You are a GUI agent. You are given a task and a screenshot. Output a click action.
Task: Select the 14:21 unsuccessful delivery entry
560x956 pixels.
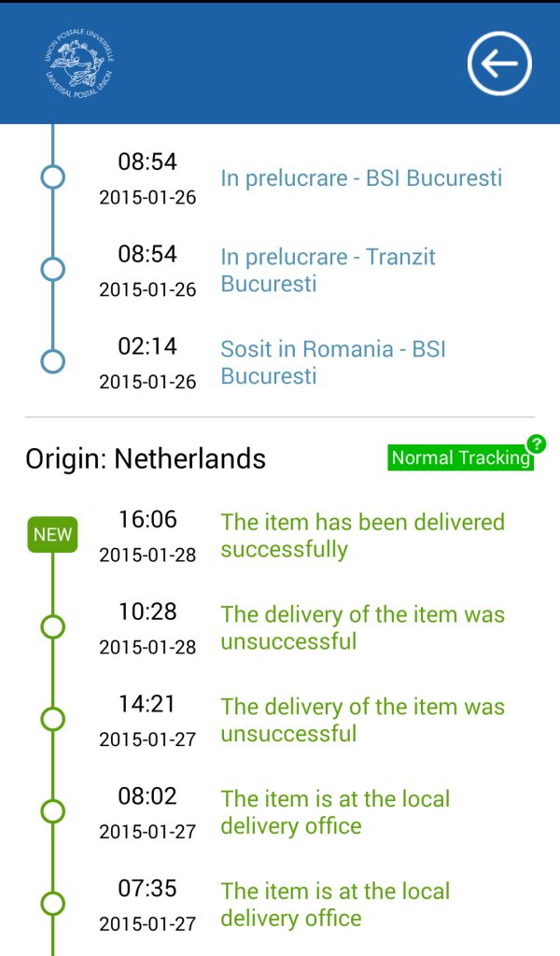[x=362, y=720]
